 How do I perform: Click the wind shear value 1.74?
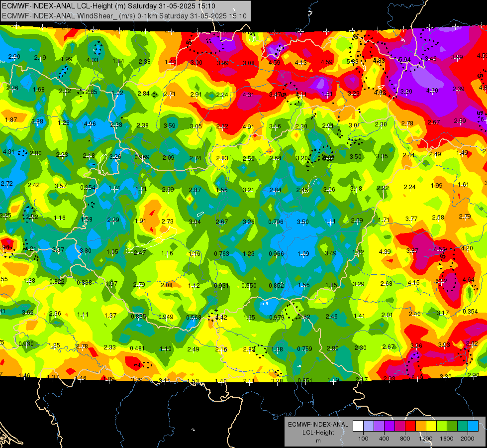[114, 188]
